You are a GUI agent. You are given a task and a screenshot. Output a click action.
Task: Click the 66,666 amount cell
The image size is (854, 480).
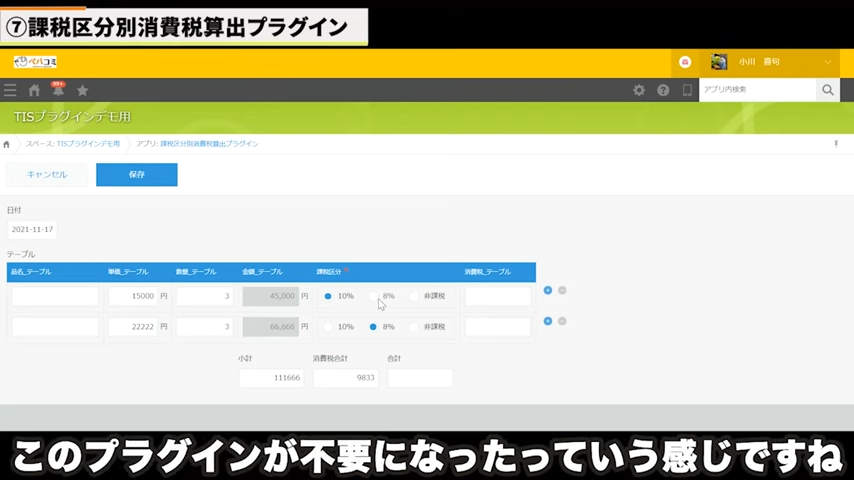(x=271, y=327)
